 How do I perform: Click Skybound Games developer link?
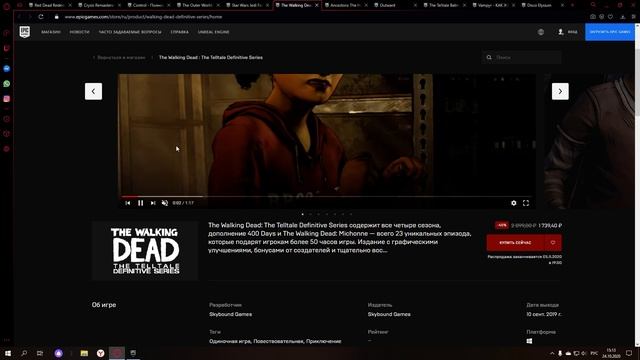click(231, 314)
